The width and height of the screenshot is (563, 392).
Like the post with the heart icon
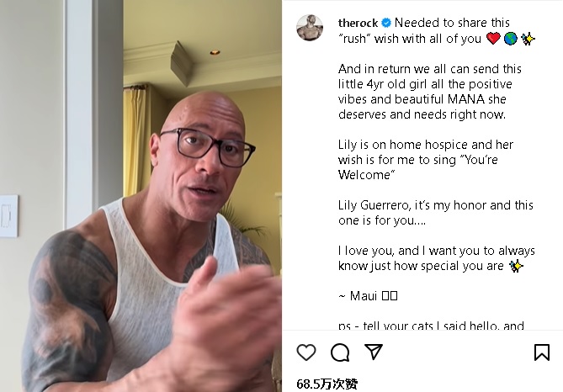pyautogui.click(x=306, y=352)
